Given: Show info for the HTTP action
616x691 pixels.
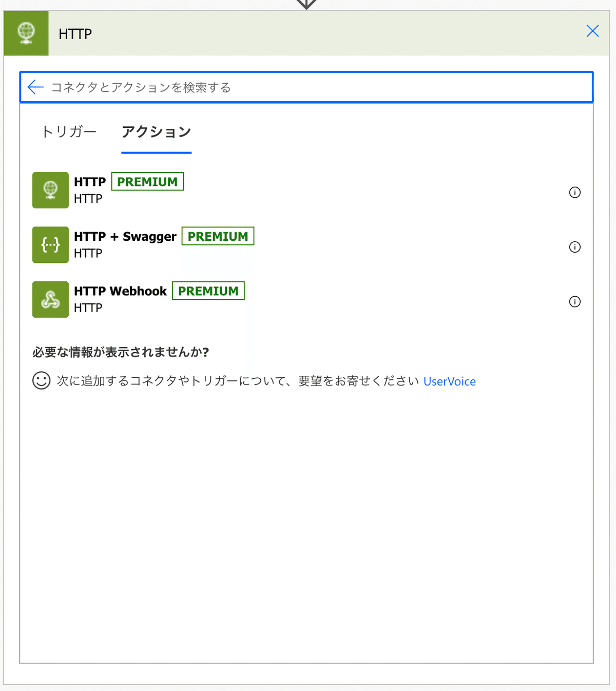Looking at the screenshot, I should [575, 193].
